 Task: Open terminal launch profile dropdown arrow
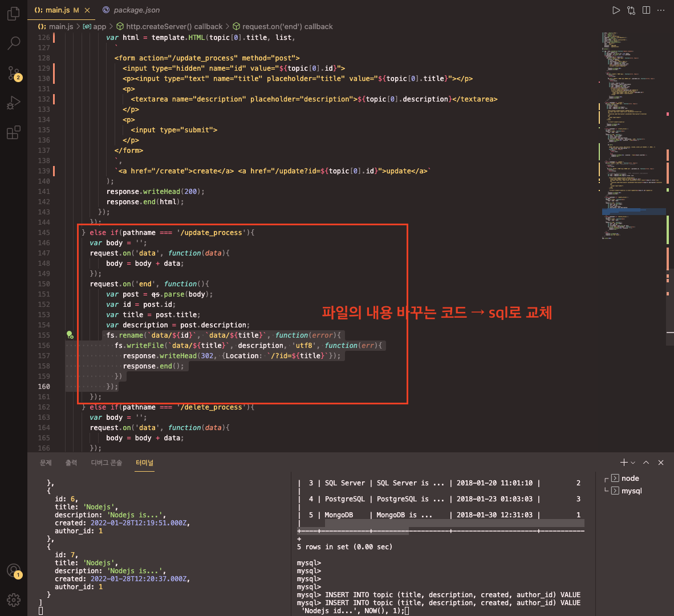pyautogui.click(x=633, y=463)
